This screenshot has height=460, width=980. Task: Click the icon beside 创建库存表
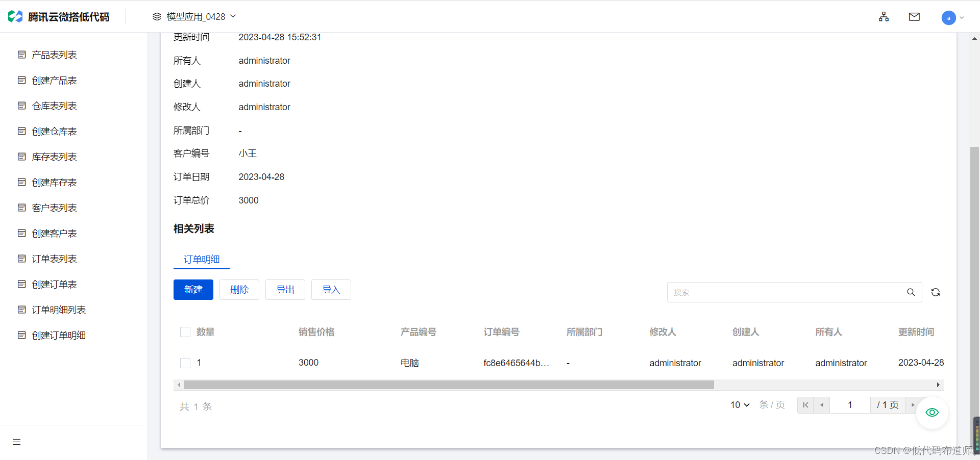click(21, 182)
